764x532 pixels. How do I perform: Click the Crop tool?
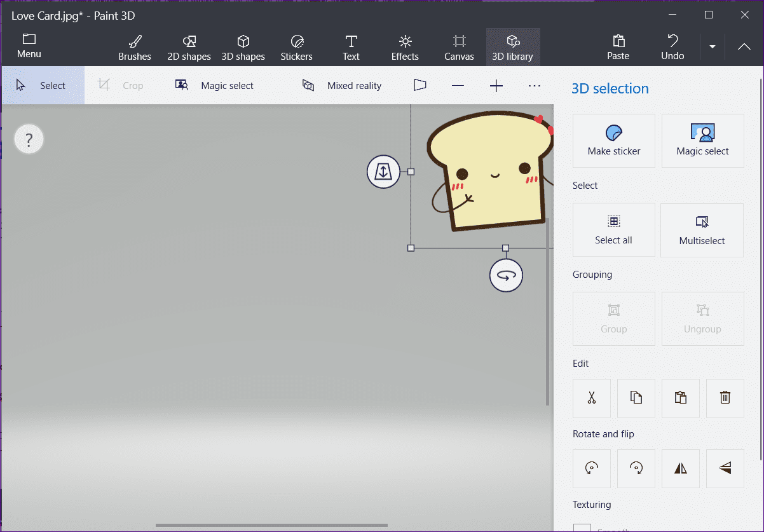coord(121,85)
